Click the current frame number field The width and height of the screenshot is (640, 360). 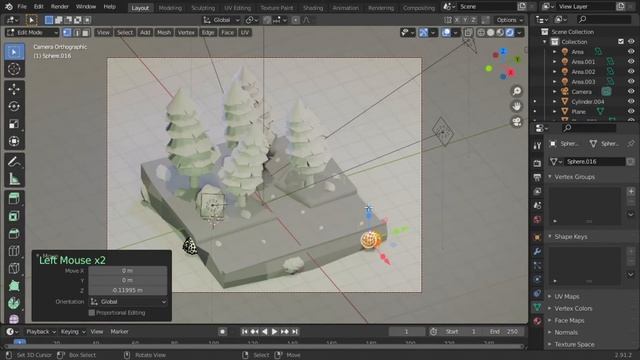(x=407, y=332)
